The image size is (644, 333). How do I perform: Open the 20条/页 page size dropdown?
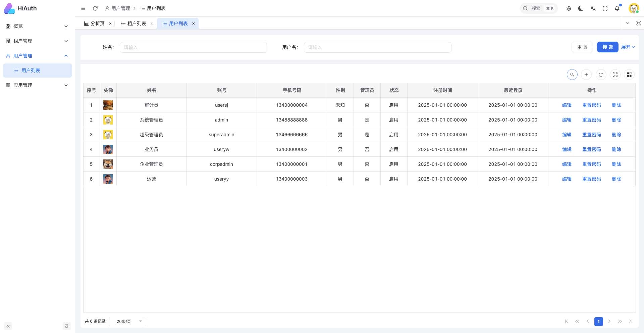pos(127,321)
